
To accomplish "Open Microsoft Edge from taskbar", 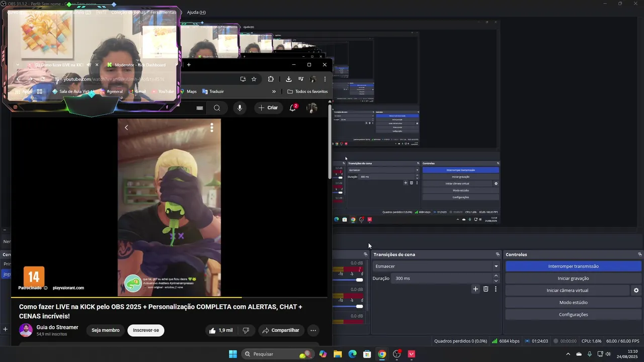I will (x=352, y=354).
